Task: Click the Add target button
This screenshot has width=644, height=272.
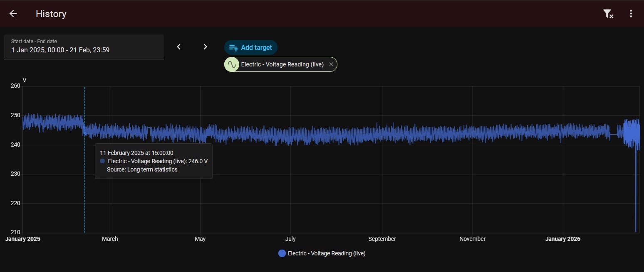Action: tap(251, 47)
